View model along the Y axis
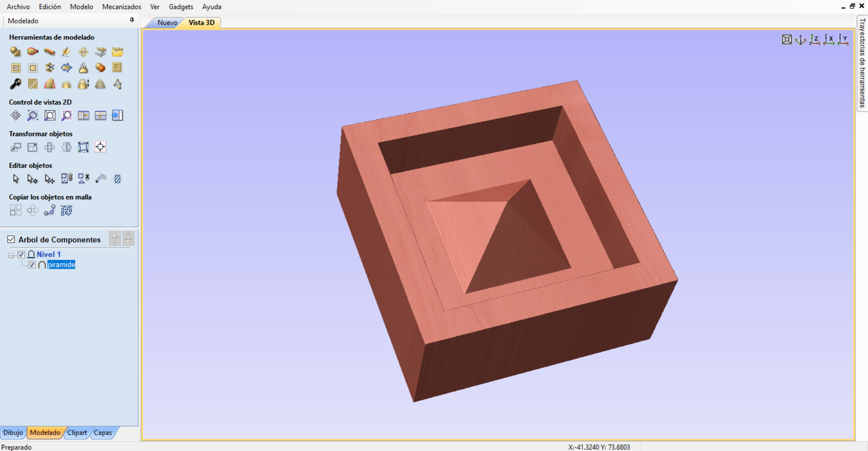This screenshot has width=868, height=451. [843, 40]
